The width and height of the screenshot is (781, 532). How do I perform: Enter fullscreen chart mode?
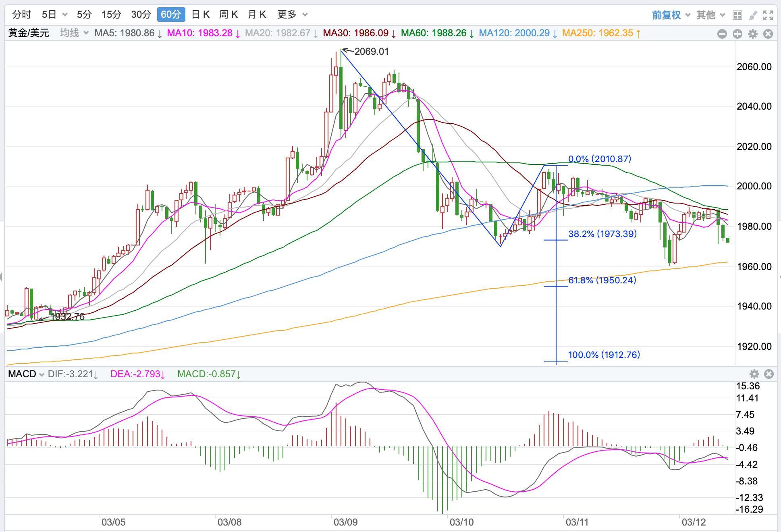tap(768, 15)
